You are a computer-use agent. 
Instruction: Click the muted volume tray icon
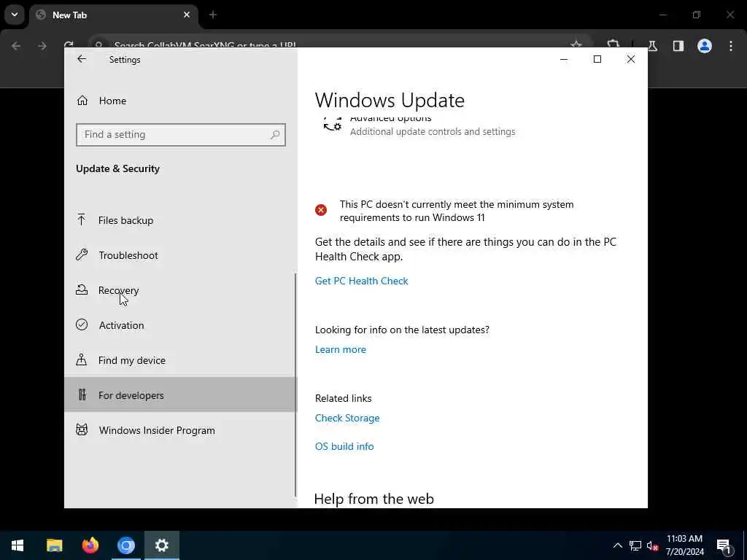tap(653, 545)
